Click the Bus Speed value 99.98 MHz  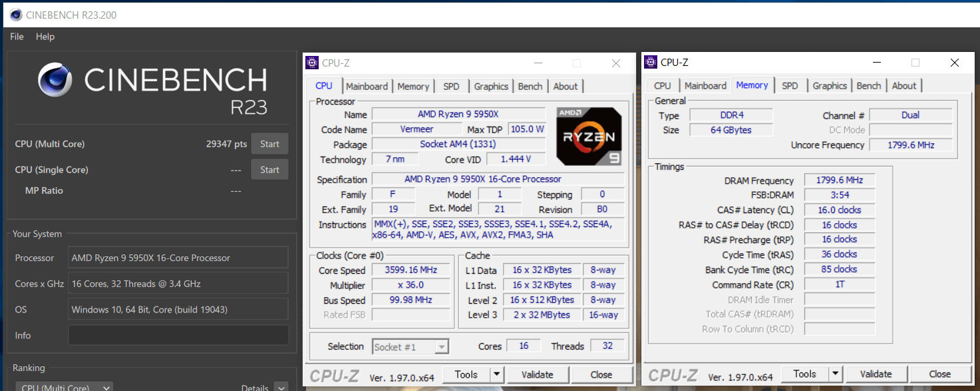pos(410,300)
